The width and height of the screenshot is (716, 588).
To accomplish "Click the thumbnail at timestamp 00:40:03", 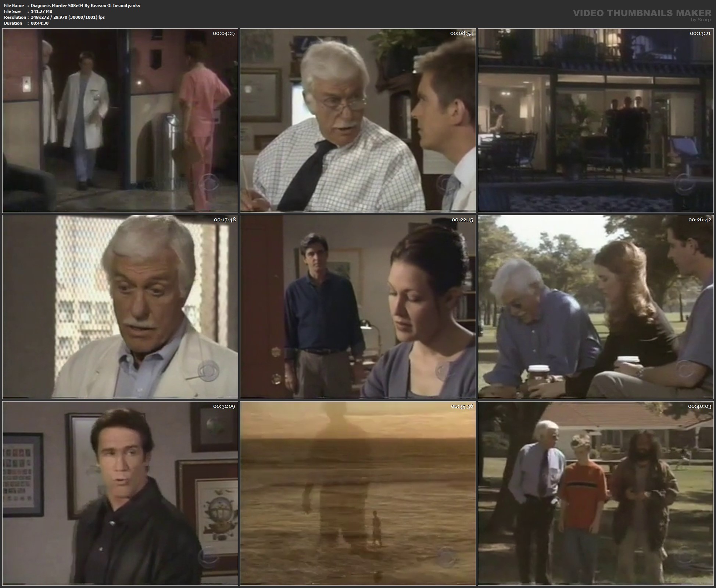I will pos(595,493).
